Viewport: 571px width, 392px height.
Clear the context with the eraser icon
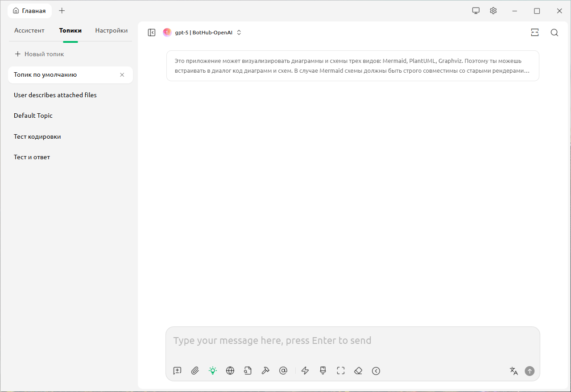pos(358,371)
